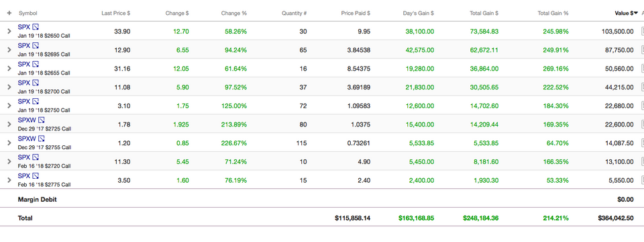Open row actions icon for 22,680.00 value
The width and height of the screenshot is (644, 242).
coord(642,106)
